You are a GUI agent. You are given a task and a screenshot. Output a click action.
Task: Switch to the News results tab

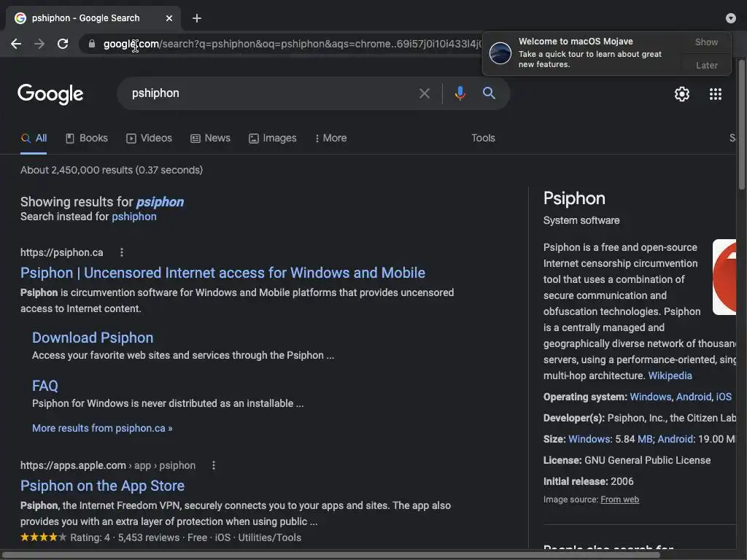pos(210,138)
